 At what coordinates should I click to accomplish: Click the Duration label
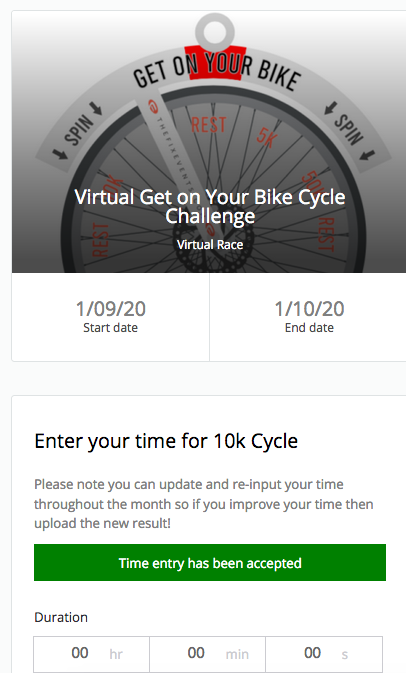61,617
